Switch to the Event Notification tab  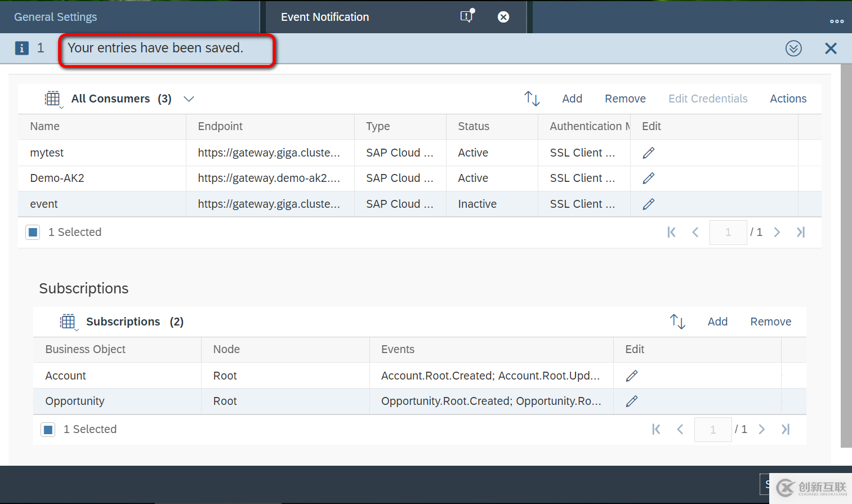pos(325,17)
